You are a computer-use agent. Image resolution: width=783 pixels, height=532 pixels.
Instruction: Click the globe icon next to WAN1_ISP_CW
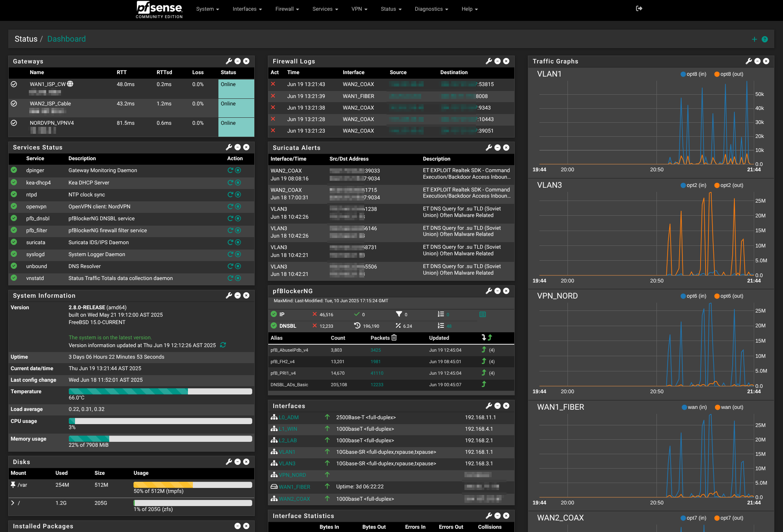click(x=70, y=84)
